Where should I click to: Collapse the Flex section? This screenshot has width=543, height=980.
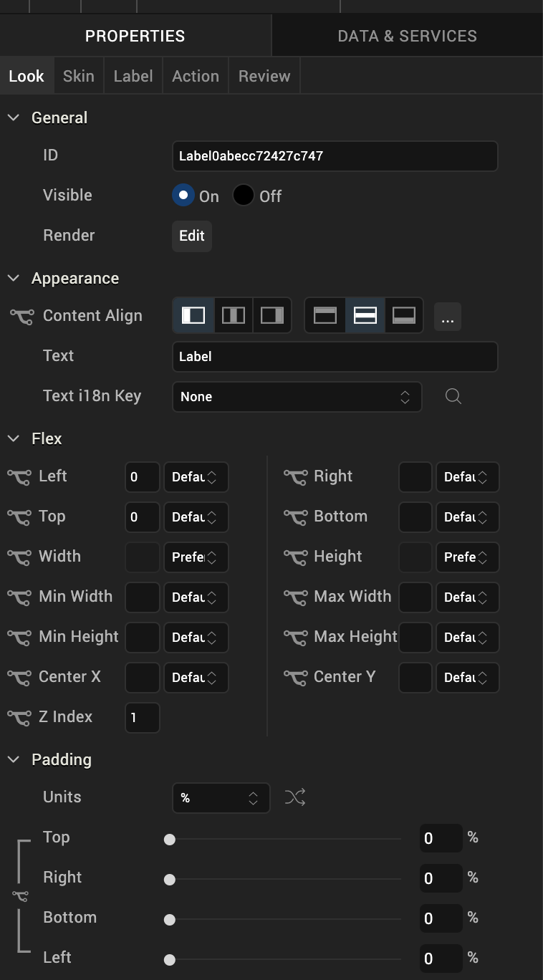(x=14, y=438)
